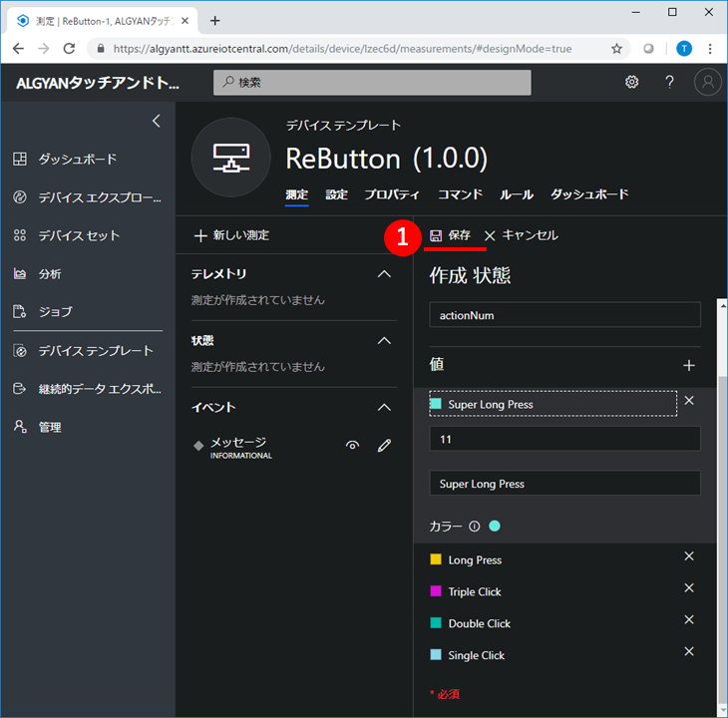Remove the Triple Click value
This screenshot has height=718, width=728.
point(689,588)
